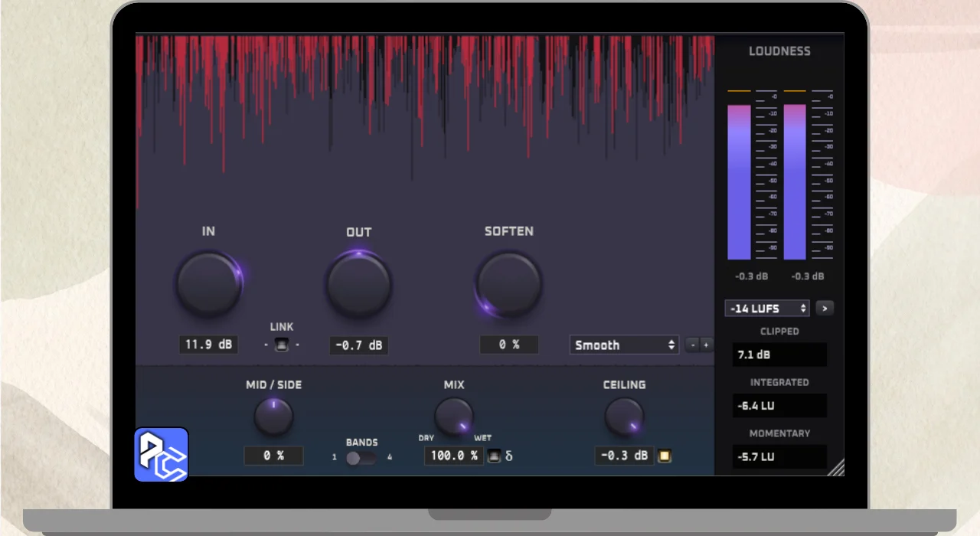Click the PC logo icon
This screenshot has width=980, height=536.
click(x=162, y=455)
